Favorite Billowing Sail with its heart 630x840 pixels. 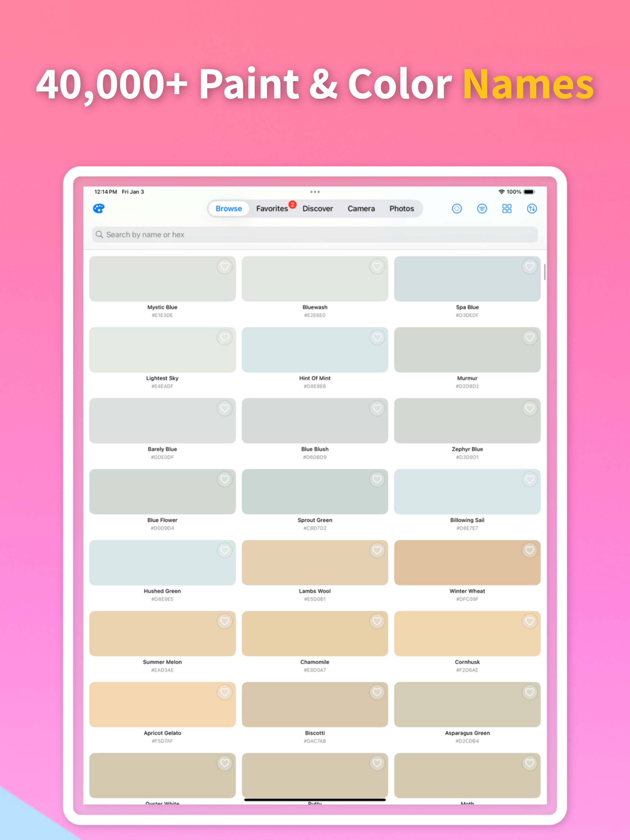(x=530, y=479)
